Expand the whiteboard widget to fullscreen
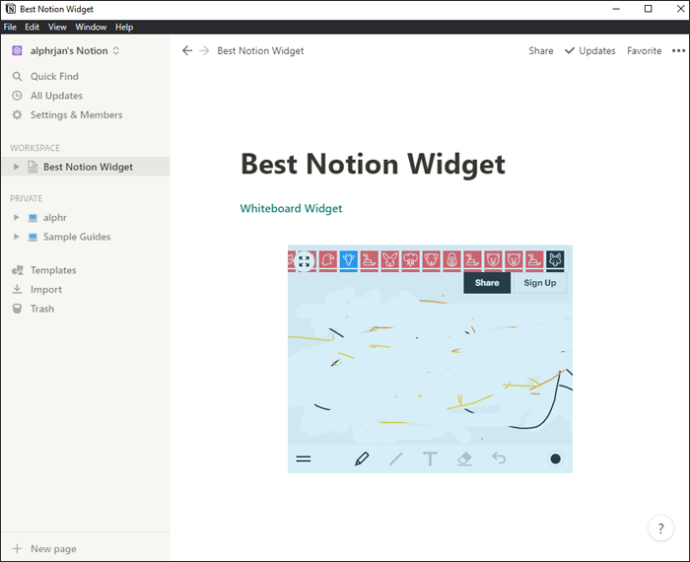This screenshot has height=562, width=690. 304,261
